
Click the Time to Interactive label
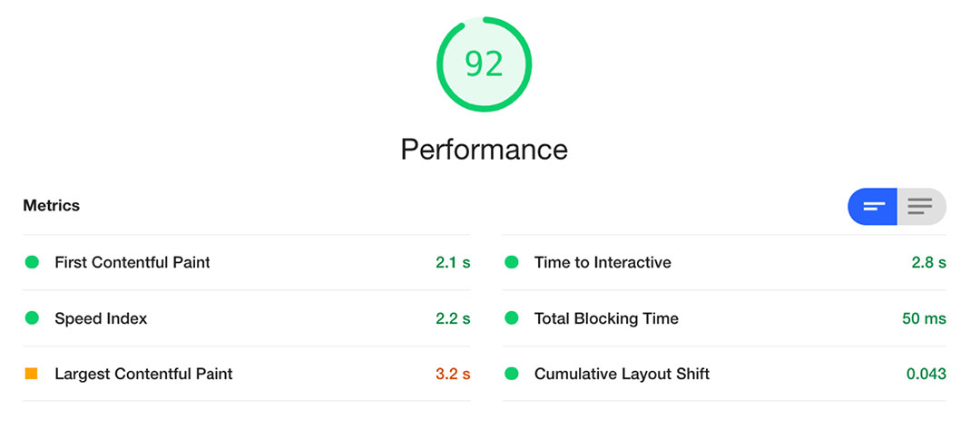pyautogui.click(x=603, y=263)
